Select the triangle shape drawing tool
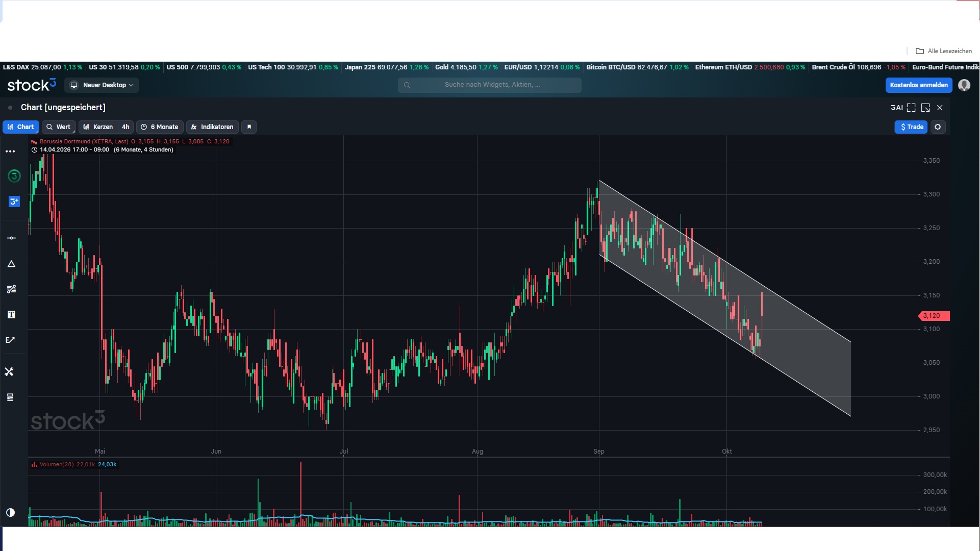The image size is (980, 551). (11, 264)
